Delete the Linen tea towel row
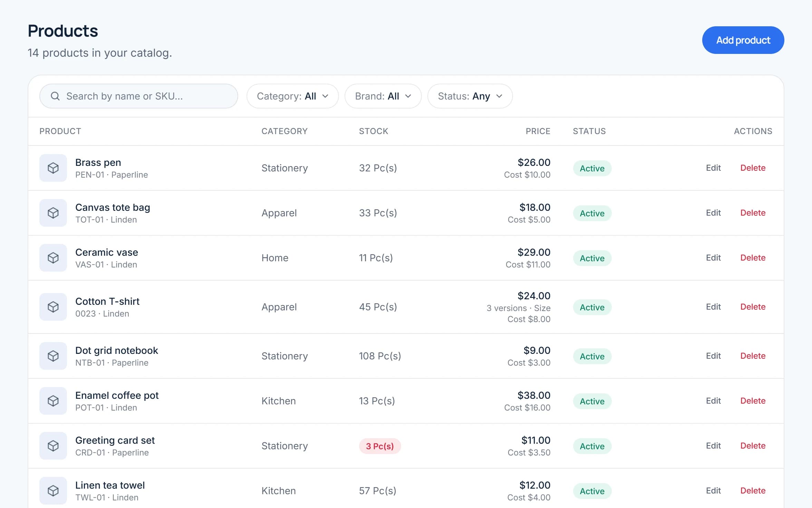The width and height of the screenshot is (812, 508). point(753,491)
